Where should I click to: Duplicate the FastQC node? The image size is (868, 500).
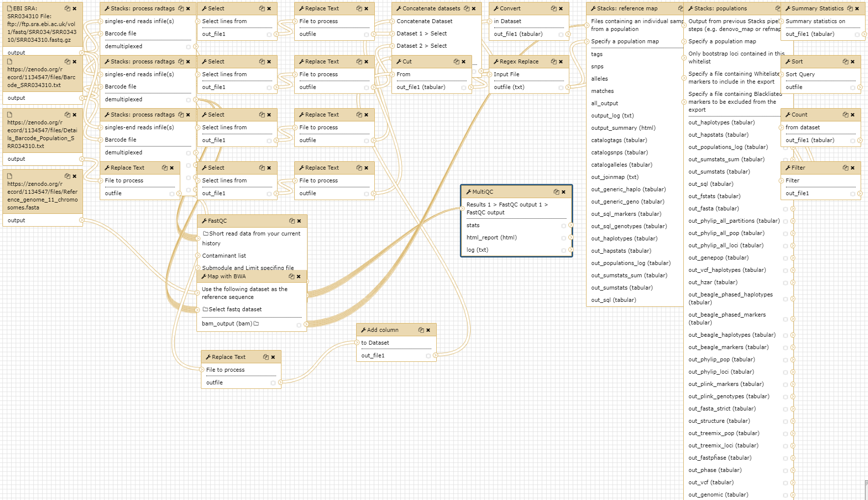tap(292, 221)
